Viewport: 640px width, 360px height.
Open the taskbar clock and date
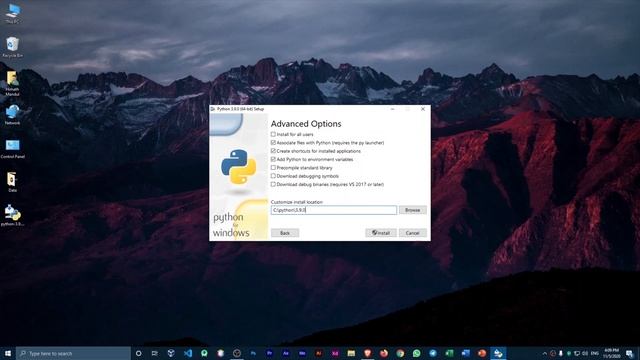(611, 353)
